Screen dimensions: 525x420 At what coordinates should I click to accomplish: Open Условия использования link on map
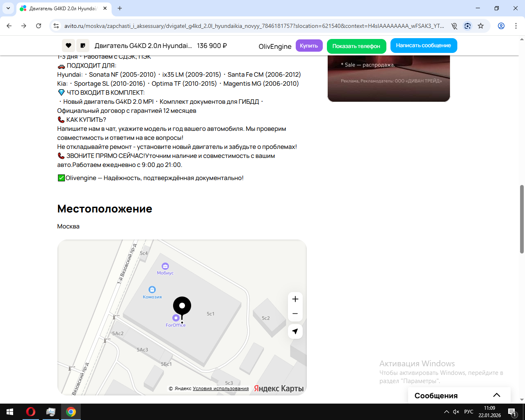coord(221,388)
